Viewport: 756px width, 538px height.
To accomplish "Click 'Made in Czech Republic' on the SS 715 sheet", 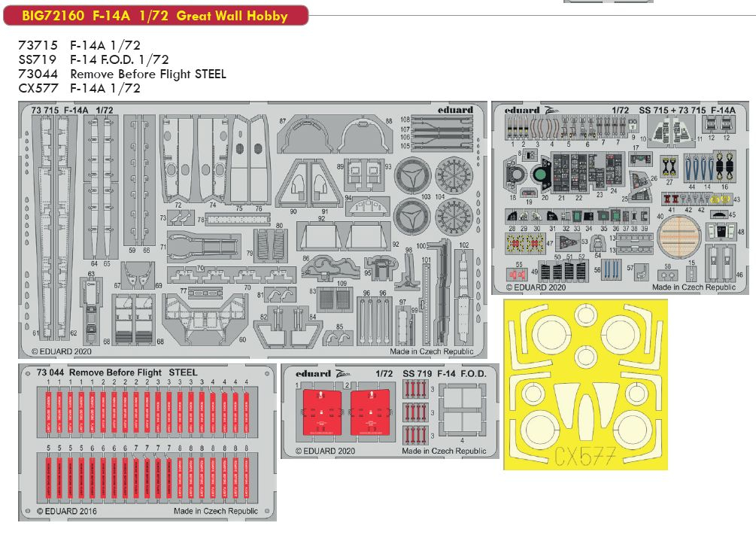I will pos(694,287).
